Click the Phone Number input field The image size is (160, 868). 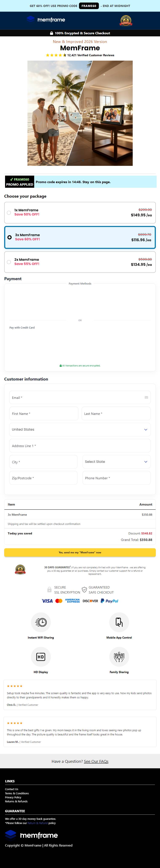[117, 478]
